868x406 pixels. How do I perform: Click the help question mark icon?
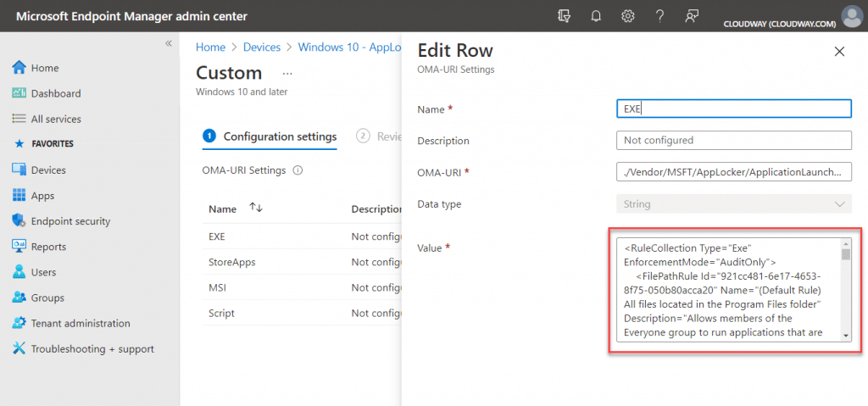click(659, 16)
